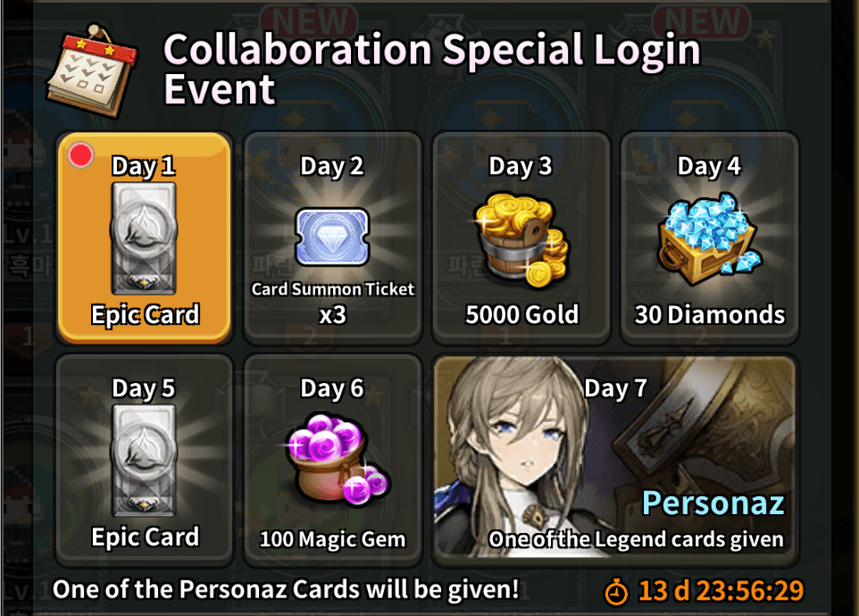The width and height of the screenshot is (859, 616).
Task: Click the diamond treasure chest icon
Action: click(x=709, y=238)
